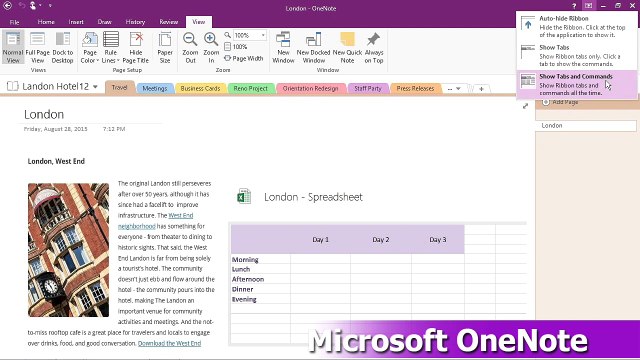Select Show Tabs and Commands option
This screenshot has height=360, width=640.
[x=576, y=84]
